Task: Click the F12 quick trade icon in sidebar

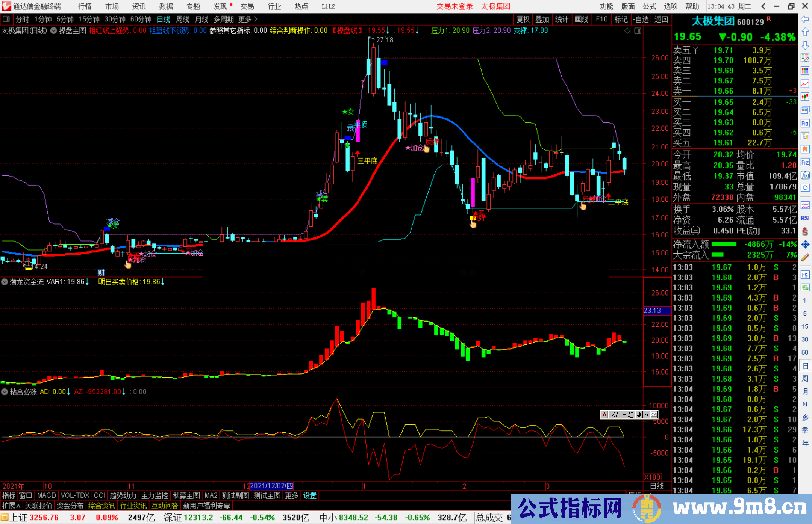Action: 804,162
